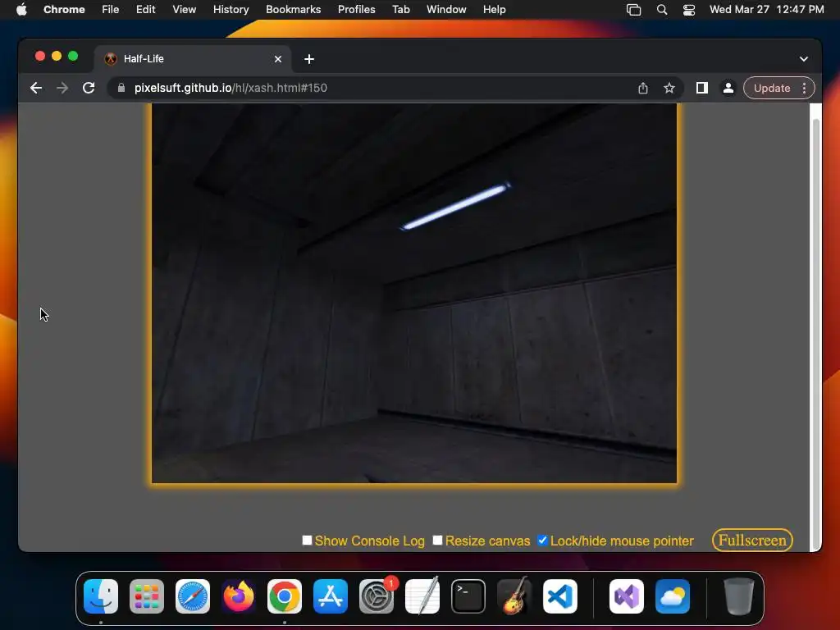The image size is (840, 630).
Task: Click the Stage Manager menu bar icon
Action: point(634,9)
